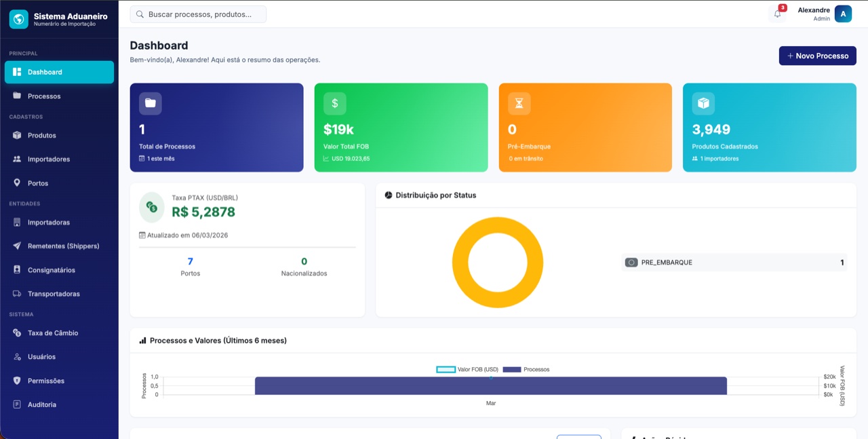Click the Importadores people icon under Cadastros
This screenshot has width=868, height=439.
click(17, 159)
